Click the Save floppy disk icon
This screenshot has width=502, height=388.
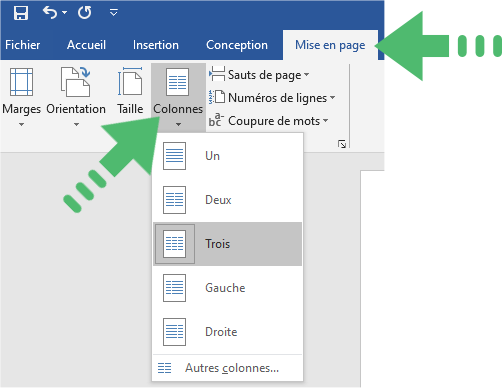[x=21, y=13]
